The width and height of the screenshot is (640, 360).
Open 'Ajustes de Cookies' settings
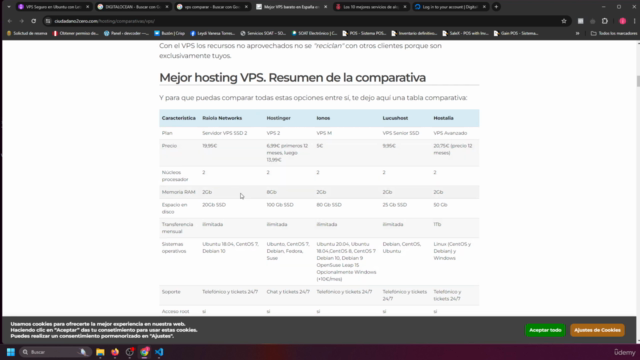click(597, 330)
